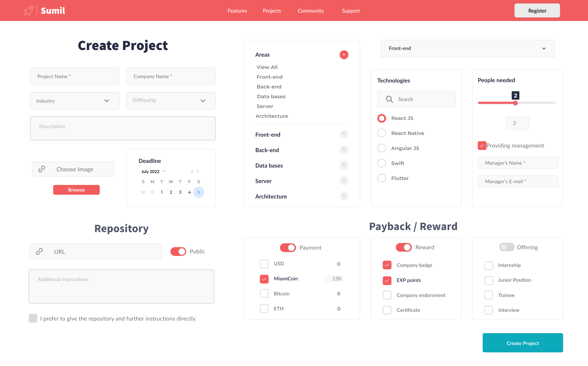The image size is (588, 366).
Task: Turn off the Public repository toggle
Action: pyautogui.click(x=178, y=252)
